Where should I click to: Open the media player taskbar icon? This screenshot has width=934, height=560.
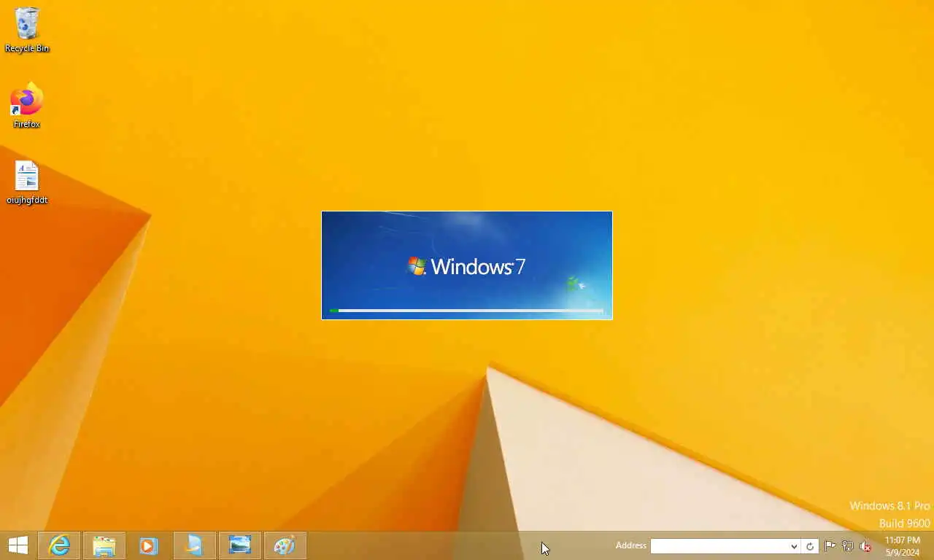tap(149, 545)
